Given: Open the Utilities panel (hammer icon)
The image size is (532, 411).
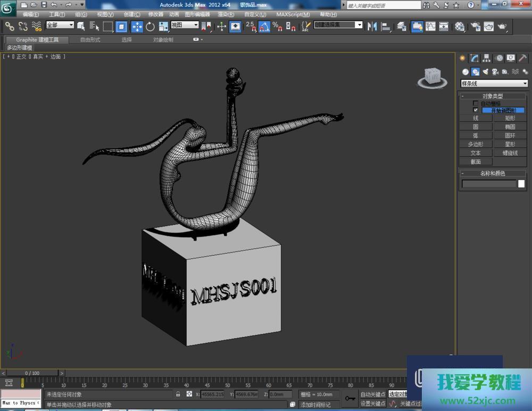Looking at the screenshot, I should [x=523, y=58].
